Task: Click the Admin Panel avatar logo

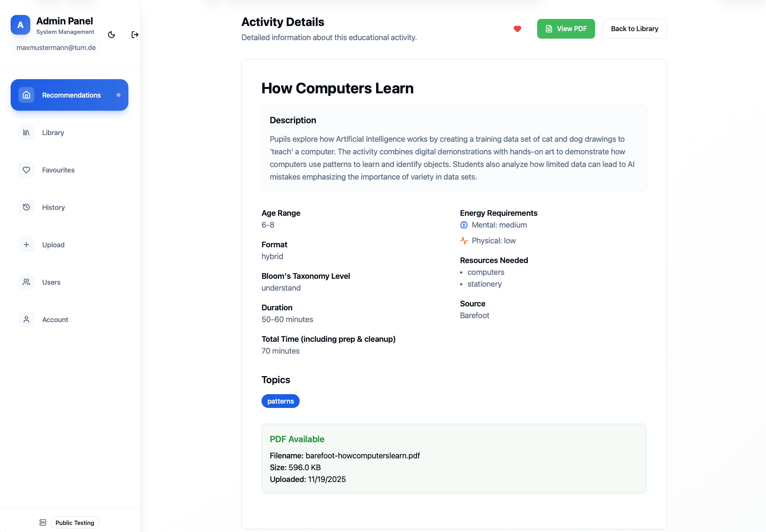Action: click(20, 25)
